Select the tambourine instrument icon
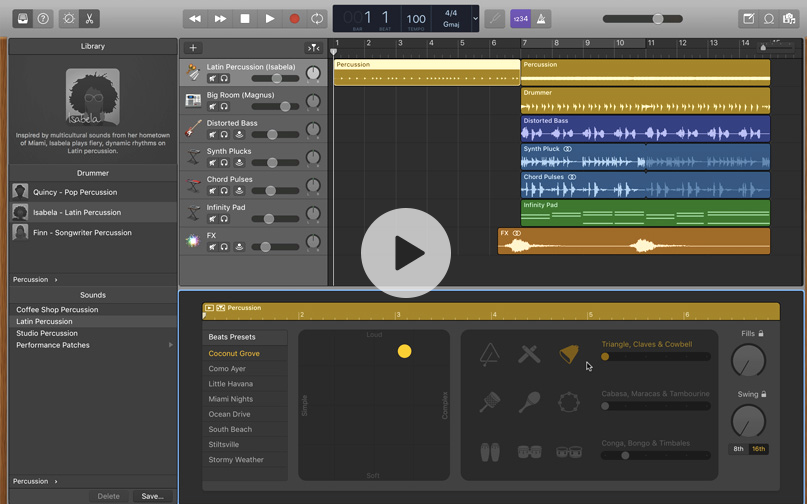807x504 pixels. pyautogui.click(x=569, y=403)
